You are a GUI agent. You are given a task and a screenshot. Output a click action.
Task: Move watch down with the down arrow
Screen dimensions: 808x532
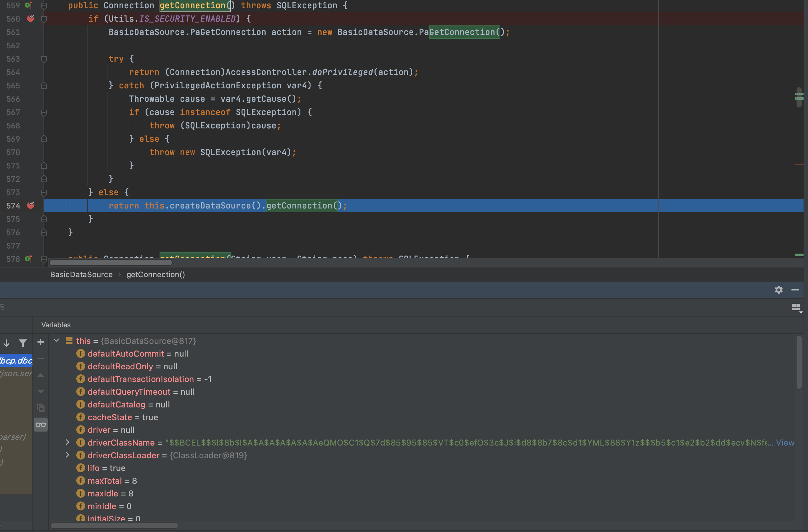tap(40, 391)
